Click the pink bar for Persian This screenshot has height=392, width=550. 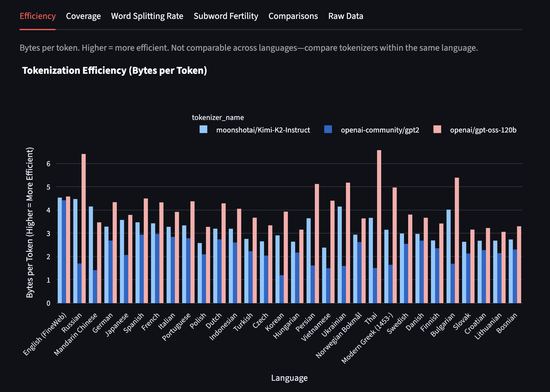[x=317, y=243]
